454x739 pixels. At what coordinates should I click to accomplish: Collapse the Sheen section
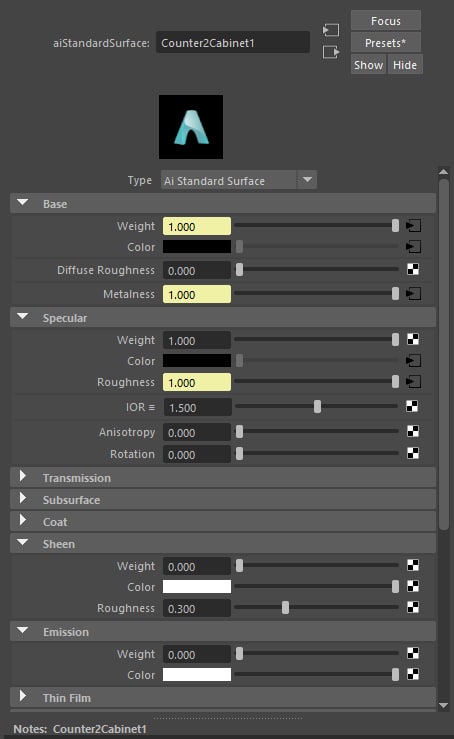tap(22, 543)
